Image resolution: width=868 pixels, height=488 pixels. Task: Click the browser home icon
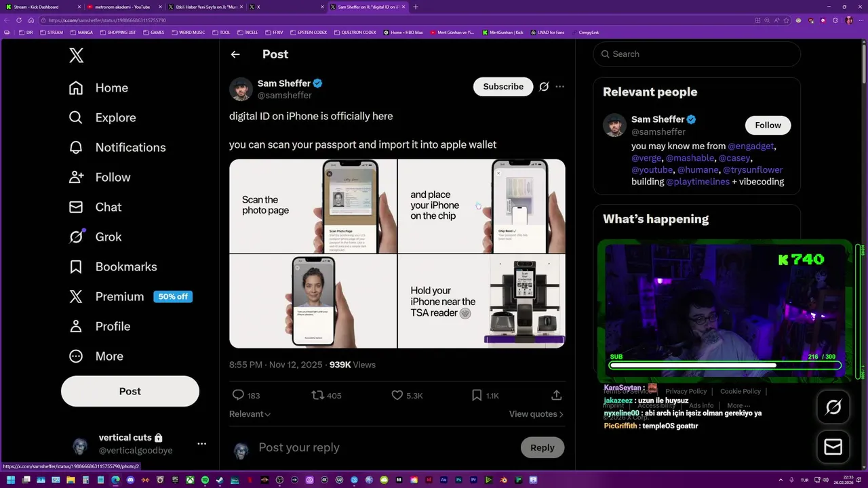pyautogui.click(x=30, y=20)
